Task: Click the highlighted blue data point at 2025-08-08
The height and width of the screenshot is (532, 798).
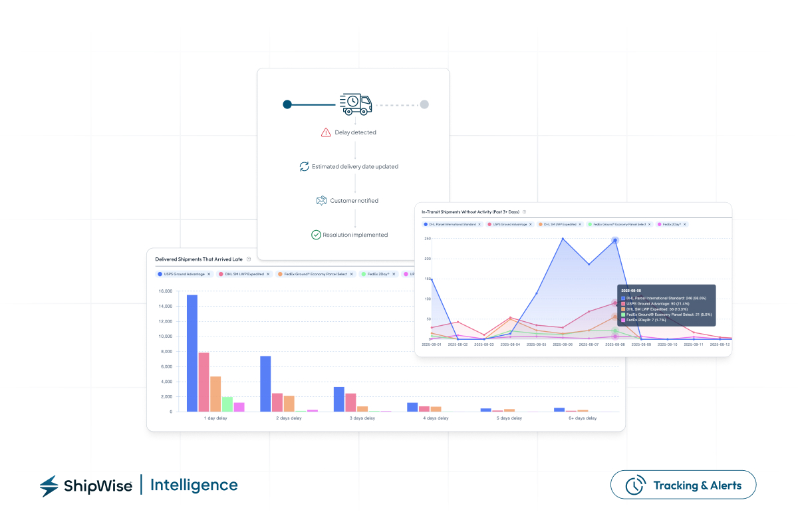Action: click(616, 240)
